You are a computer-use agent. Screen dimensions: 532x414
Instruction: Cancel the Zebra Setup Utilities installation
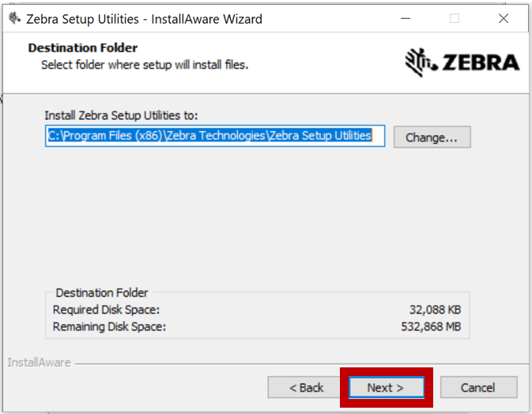tap(478, 387)
